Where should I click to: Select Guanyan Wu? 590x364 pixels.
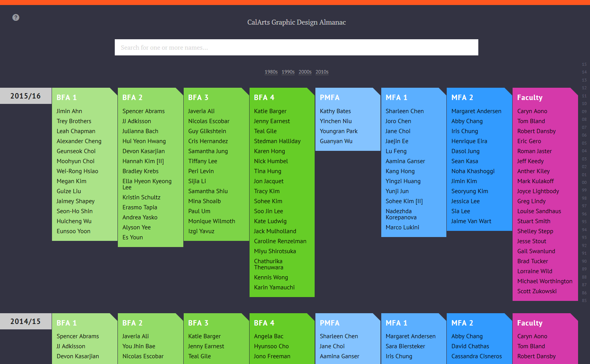tap(336, 141)
